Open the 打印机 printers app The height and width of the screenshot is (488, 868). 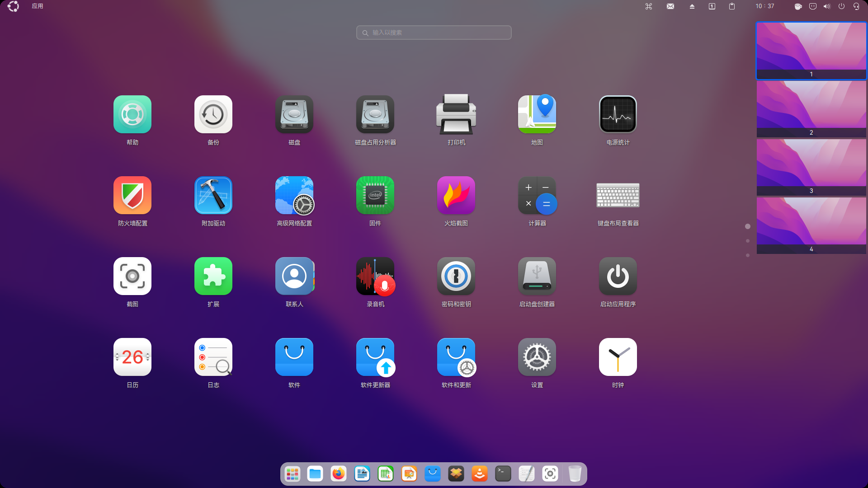[x=456, y=114]
